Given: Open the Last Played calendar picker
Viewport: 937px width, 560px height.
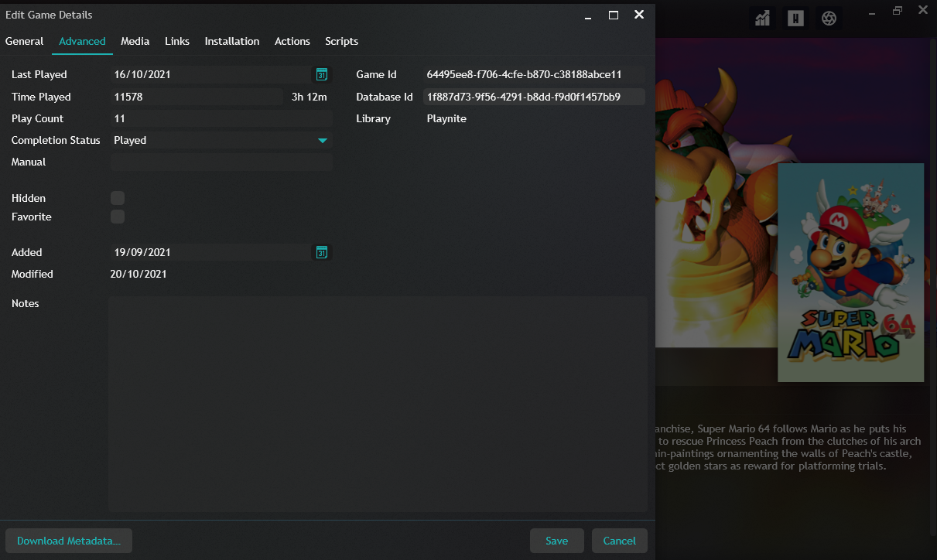Looking at the screenshot, I should (x=322, y=74).
